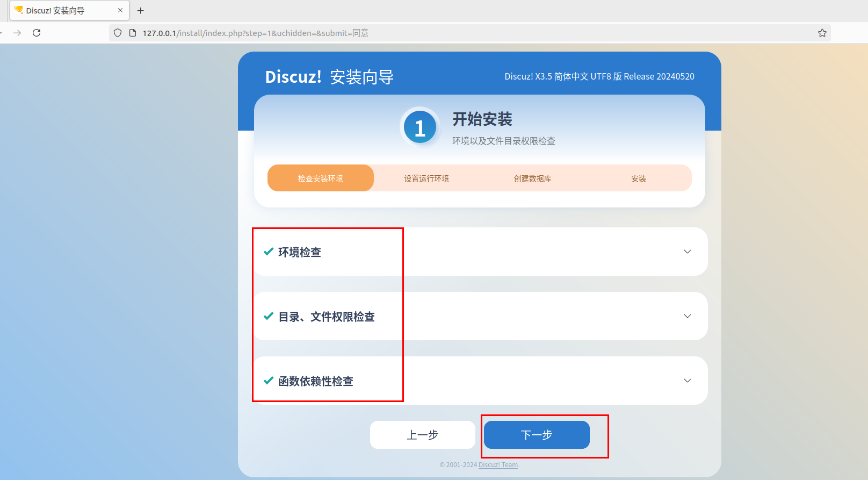
Task: Click the step number 1 circle
Action: point(420,127)
